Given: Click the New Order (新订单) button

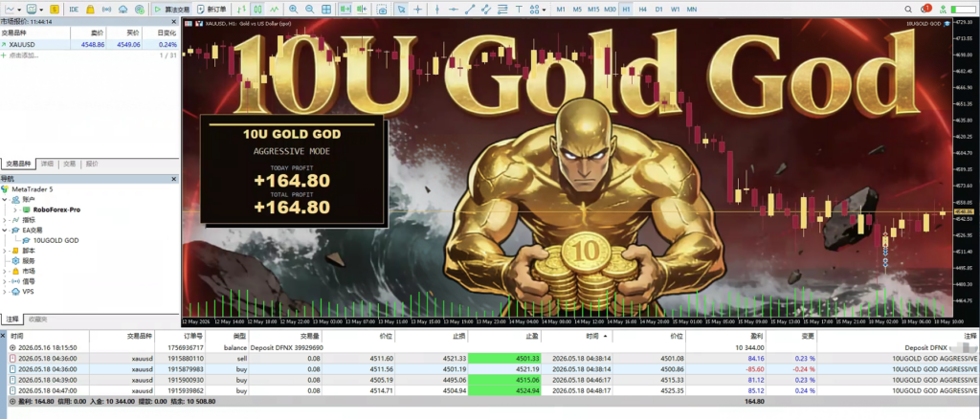Looking at the screenshot, I should pyautogui.click(x=212, y=10).
